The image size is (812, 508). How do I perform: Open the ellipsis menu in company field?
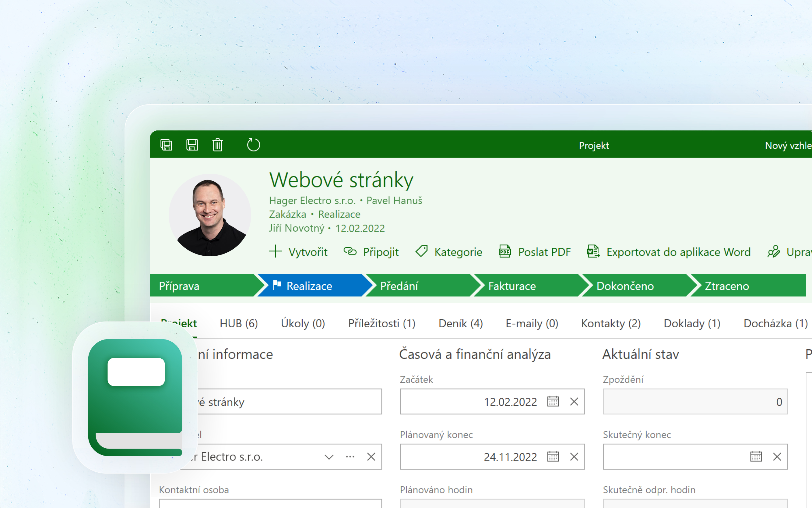coord(350,457)
